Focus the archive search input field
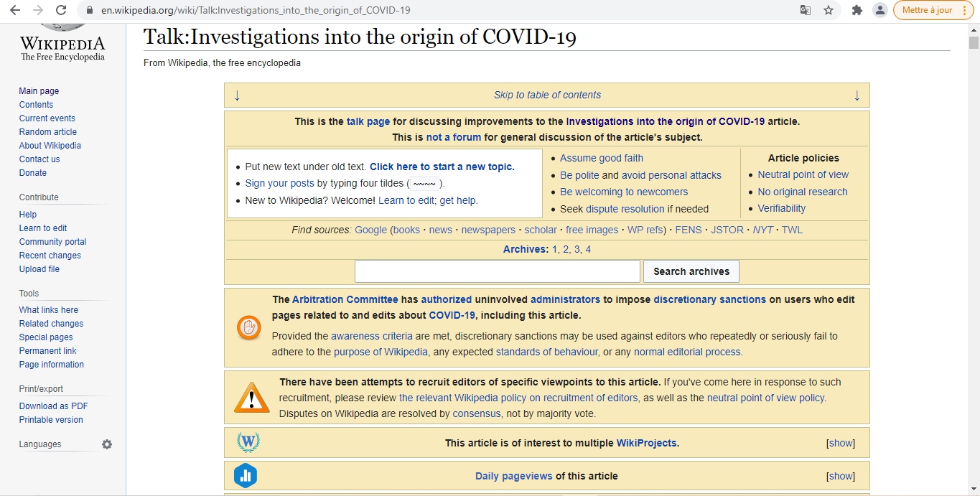Screen dimensions: 980x496 pyautogui.click(x=497, y=271)
